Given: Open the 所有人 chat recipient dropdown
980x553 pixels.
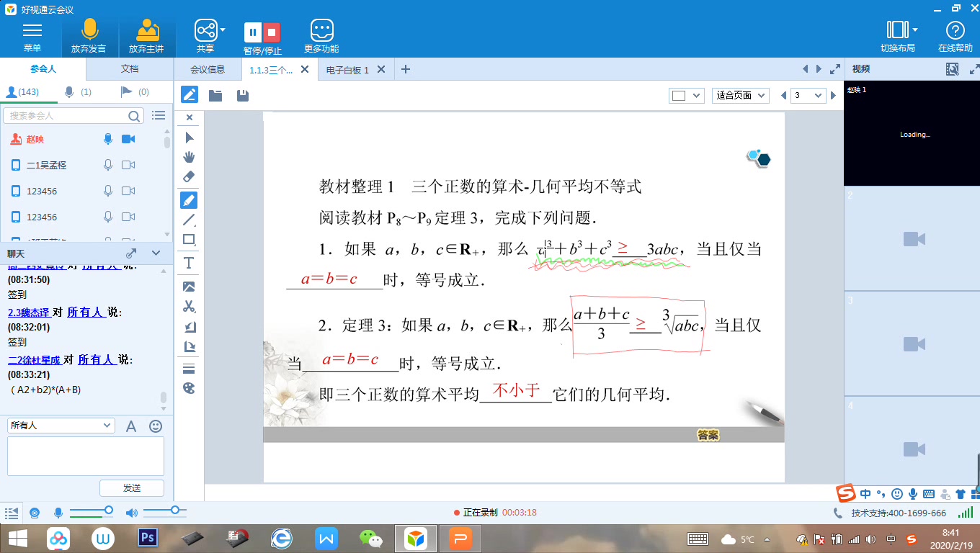Looking at the screenshot, I should point(61,426).
